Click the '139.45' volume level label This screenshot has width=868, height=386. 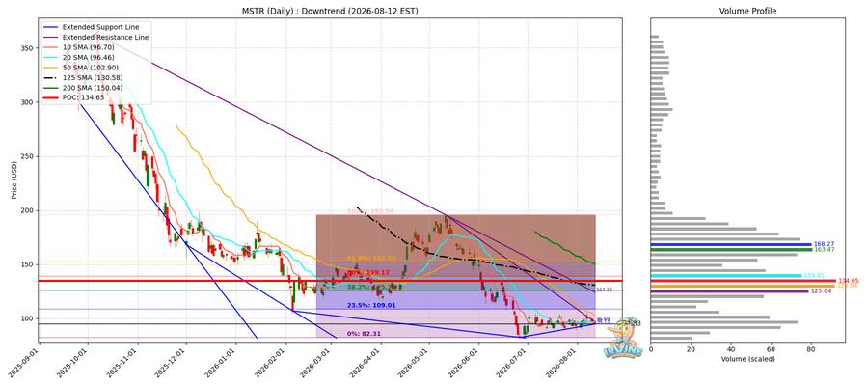(813, 275)
